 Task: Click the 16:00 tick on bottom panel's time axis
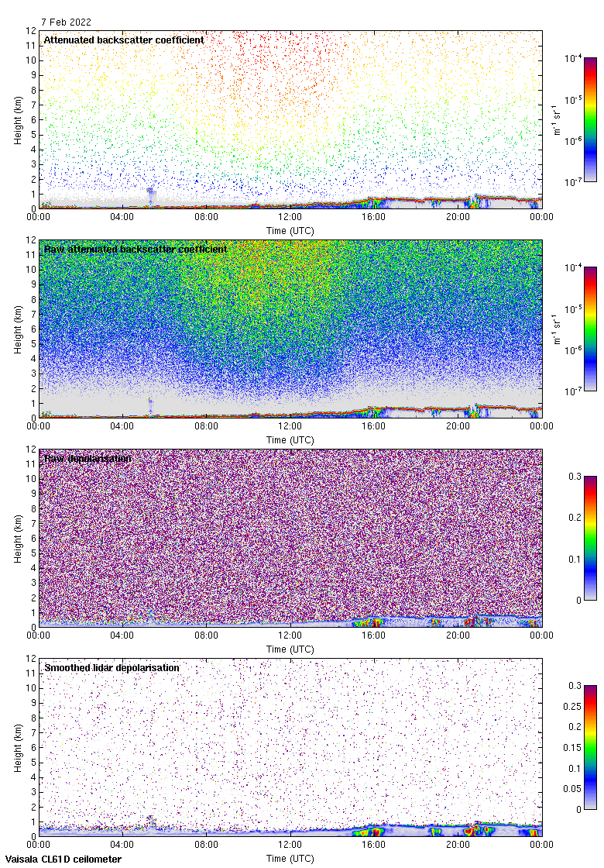click(x=374, y=846)
